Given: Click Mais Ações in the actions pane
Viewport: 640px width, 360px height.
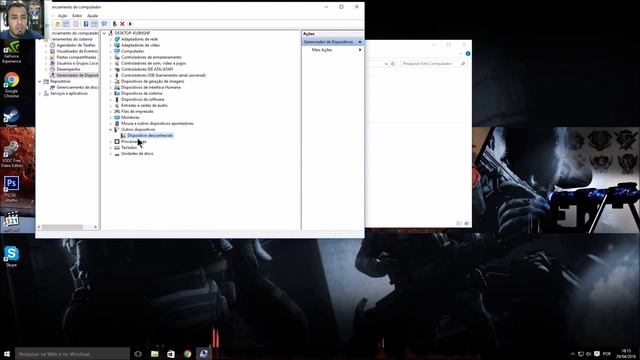Looking at the screenshot, I should point(322,50).
